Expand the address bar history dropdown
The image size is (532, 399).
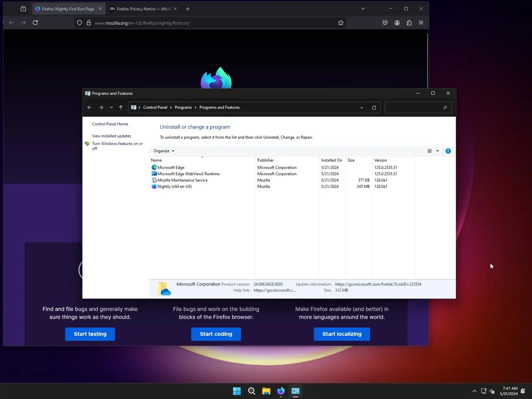click(x=362, y=108)
